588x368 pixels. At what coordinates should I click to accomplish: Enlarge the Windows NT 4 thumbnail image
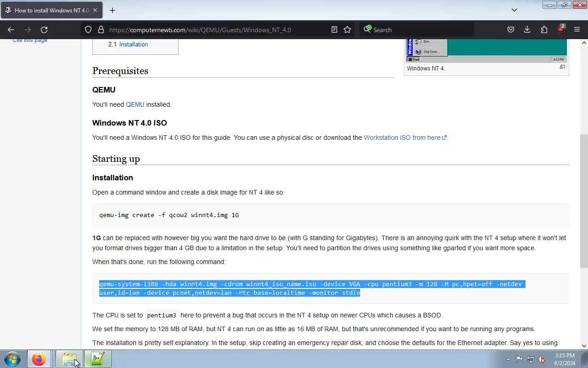click(x=486, y=51)
